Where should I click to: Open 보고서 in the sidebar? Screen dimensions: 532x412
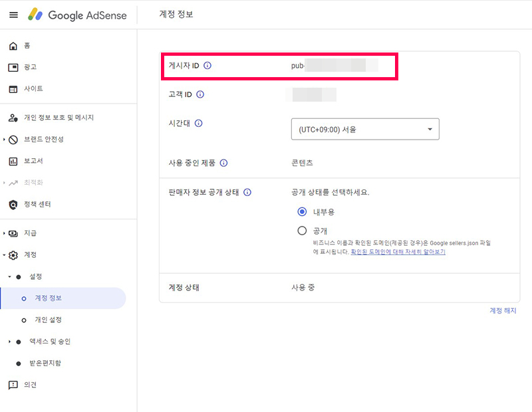(x=33, y=161)
